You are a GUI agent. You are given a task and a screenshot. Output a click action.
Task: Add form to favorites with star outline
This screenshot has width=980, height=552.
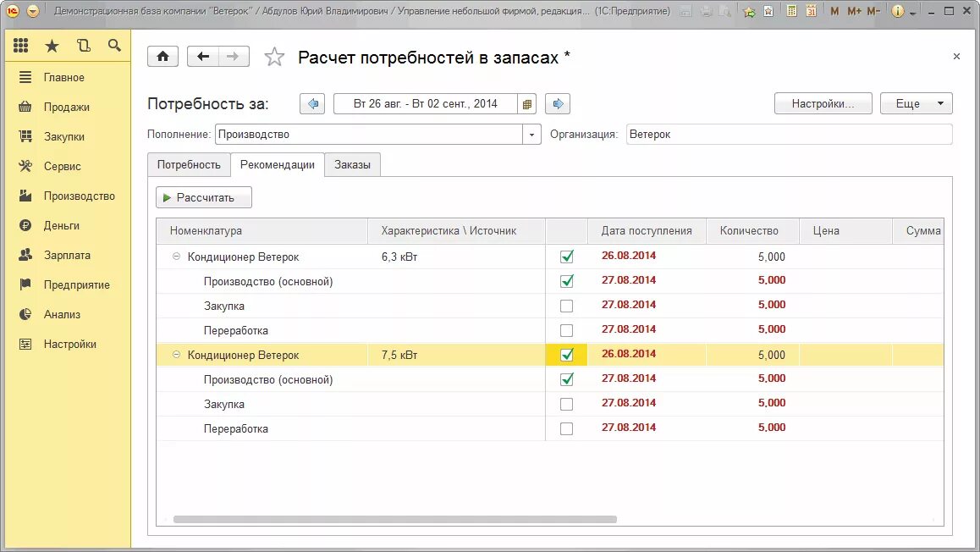(274, 57)
